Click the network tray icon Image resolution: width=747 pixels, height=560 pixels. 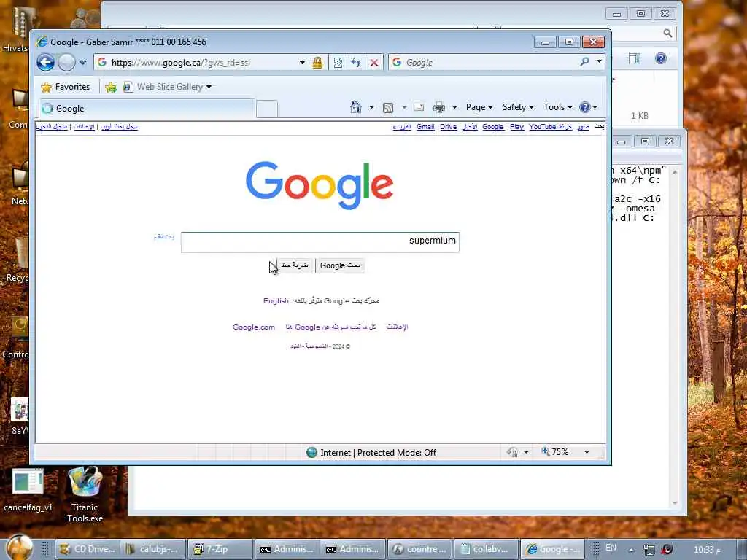tap(649, 550)
